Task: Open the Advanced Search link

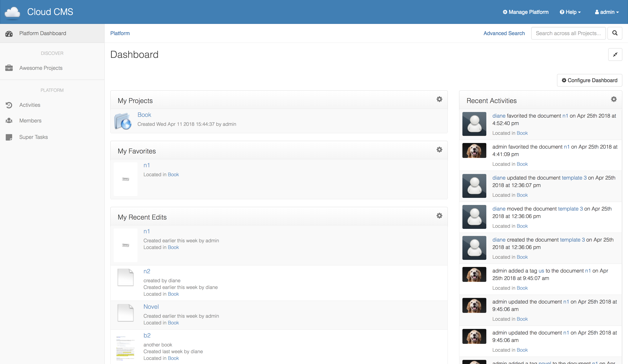Action: [504, 33]
